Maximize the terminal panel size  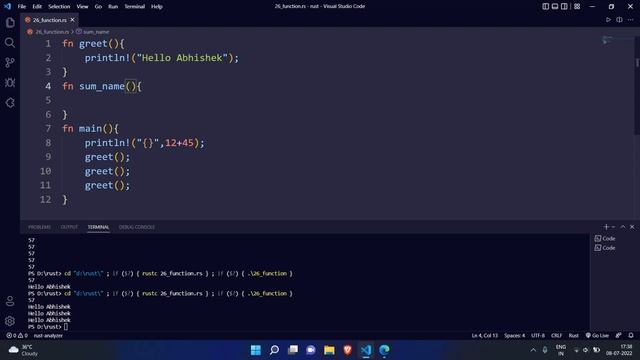tap(623, 227)
